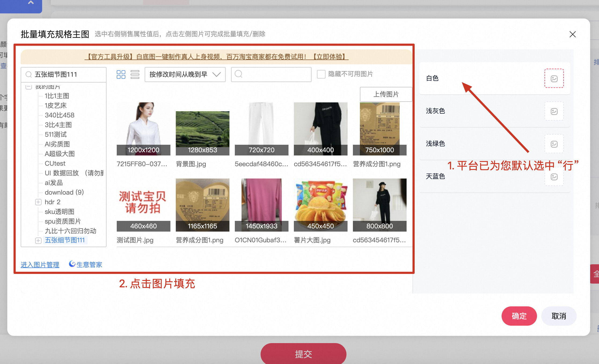Open the sku透明图 folder
This screenshot has width=599, height=364.
pyautogui.click(x=60, y=212)
